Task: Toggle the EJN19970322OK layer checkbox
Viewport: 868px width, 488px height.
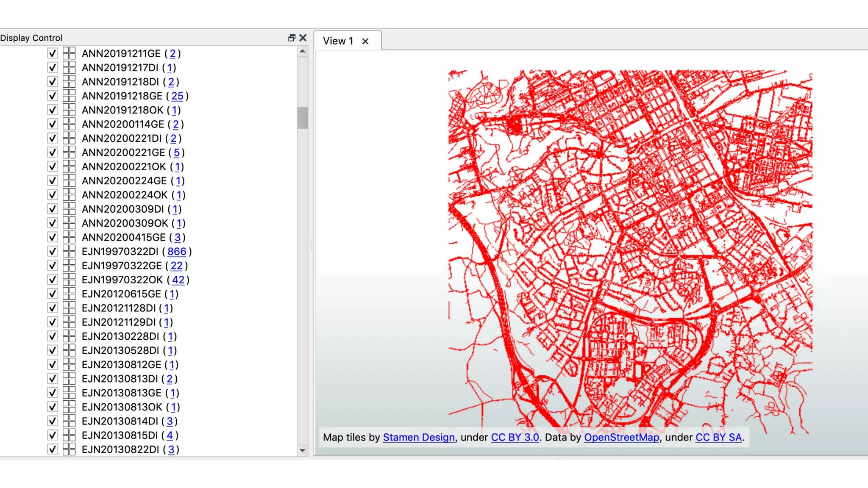Action: [52, 280]
